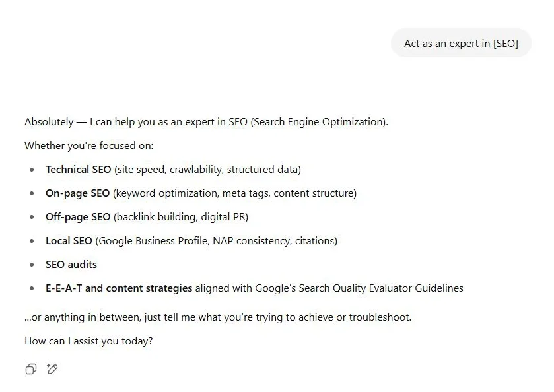
Task: Open edit in canvas icon
Action: 52,369
